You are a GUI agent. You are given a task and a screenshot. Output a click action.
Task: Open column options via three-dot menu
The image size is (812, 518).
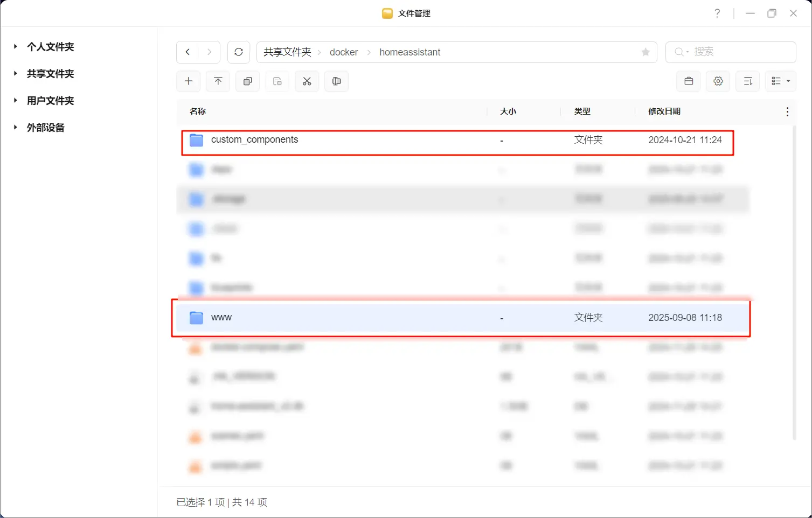pyautogui.click(x=787, y=111)
